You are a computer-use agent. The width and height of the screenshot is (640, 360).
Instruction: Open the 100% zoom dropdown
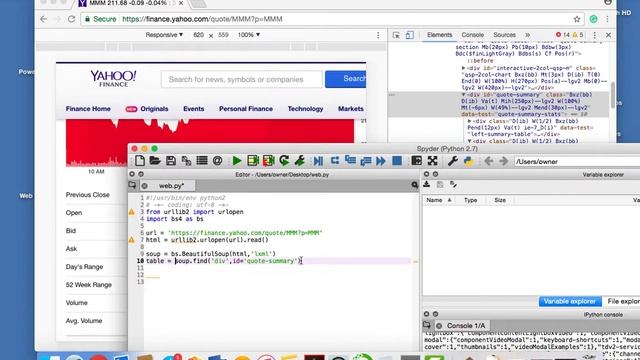coord(249,35)
